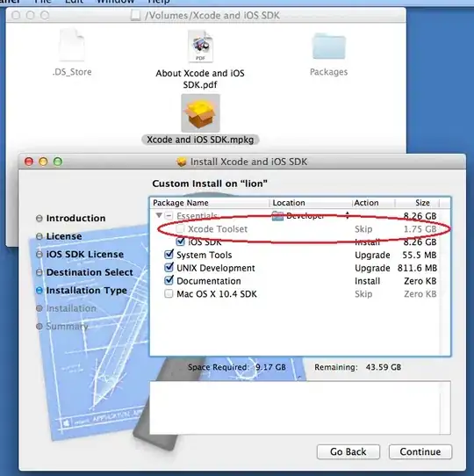Open the Packages folder in Finder window

coord(329,47)
